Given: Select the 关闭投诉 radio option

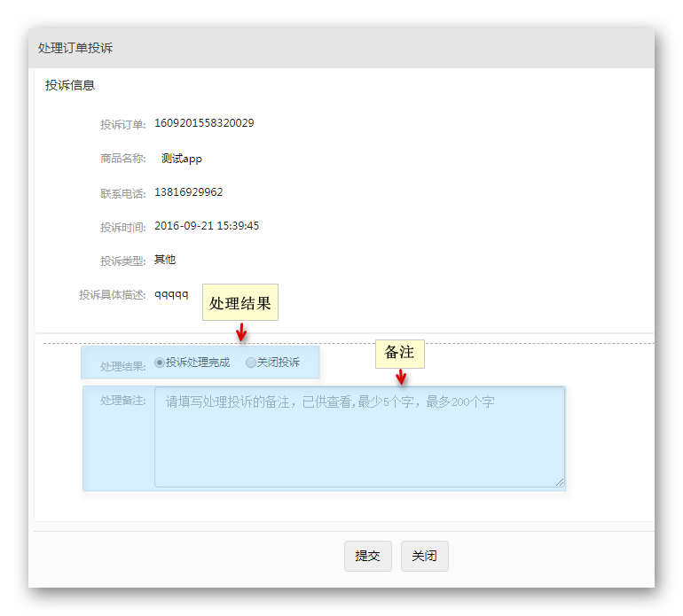Looking at the screenshot, I should (x=250, y=363).
